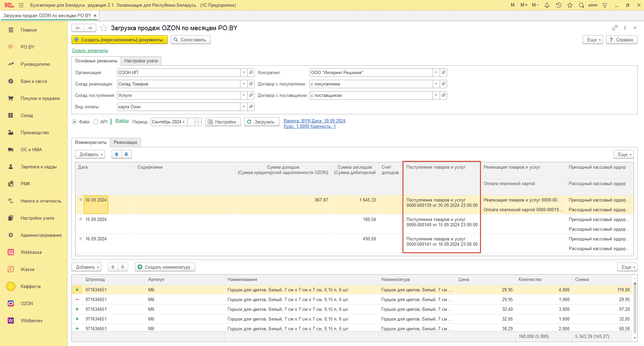Open the Вид оплаты карта Озон record
This screenshot has width=644, height=346.
251,107
